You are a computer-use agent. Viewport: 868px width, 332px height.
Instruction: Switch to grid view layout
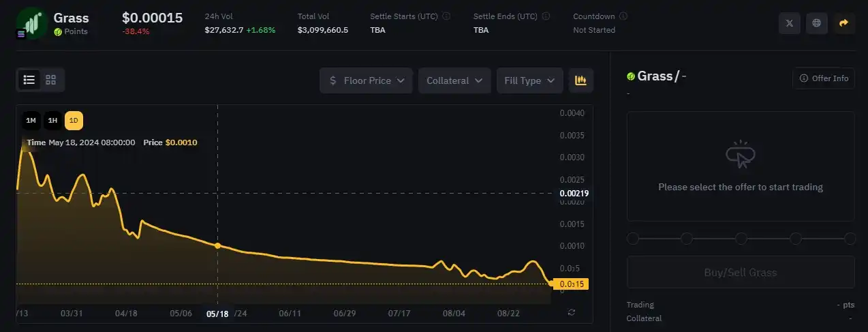[51, 80]
